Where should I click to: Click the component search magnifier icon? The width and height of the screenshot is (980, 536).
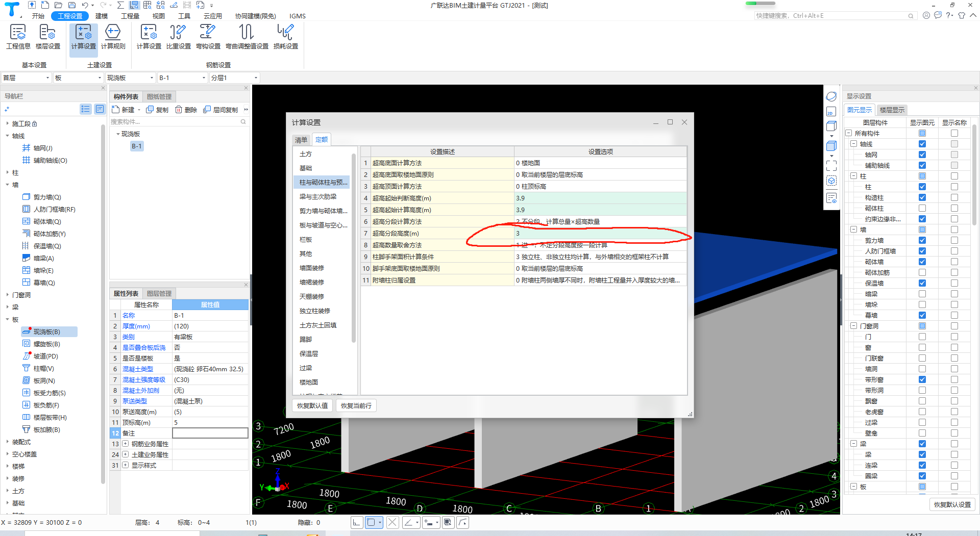coord(243,122)
